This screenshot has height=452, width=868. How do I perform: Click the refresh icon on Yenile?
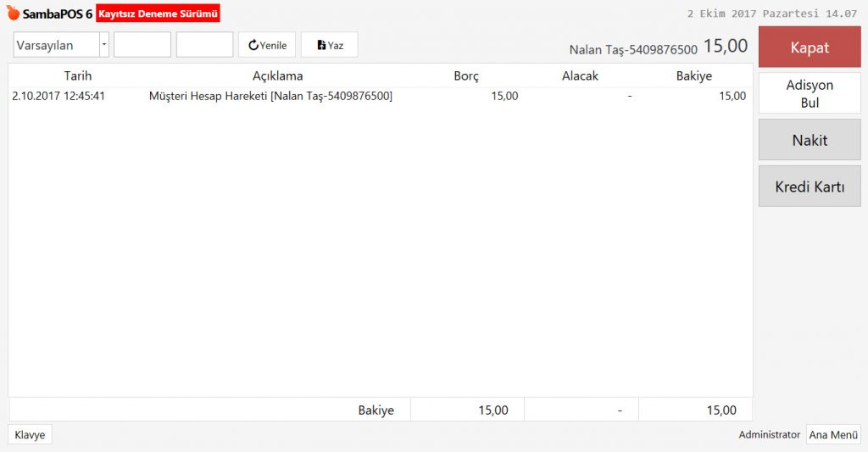coord(253,45)
